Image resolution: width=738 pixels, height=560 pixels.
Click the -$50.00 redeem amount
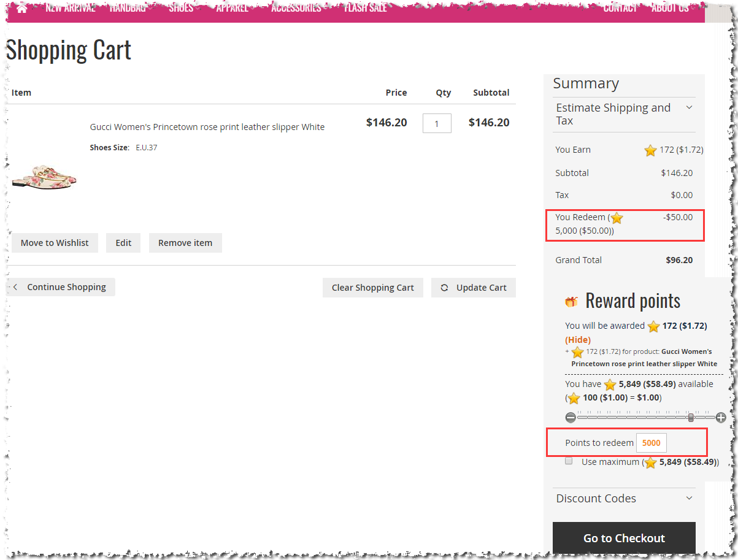pyautogui.click(x=678, y=217)
